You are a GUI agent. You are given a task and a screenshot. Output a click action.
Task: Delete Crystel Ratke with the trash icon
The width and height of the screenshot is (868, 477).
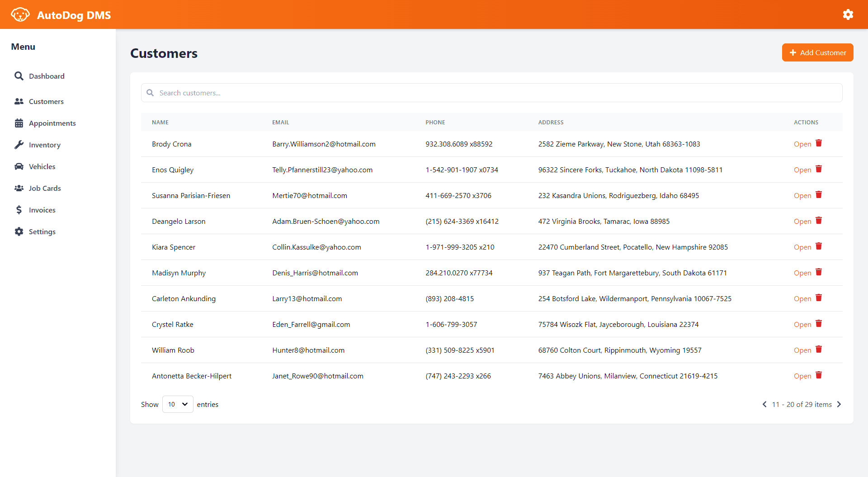[x=819, y=324]
